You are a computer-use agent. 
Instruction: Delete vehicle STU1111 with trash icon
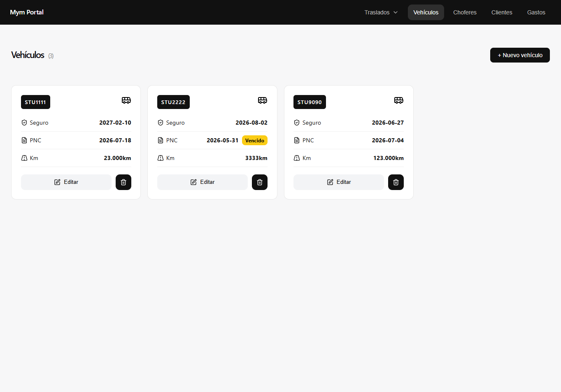(x=123, y=182)
